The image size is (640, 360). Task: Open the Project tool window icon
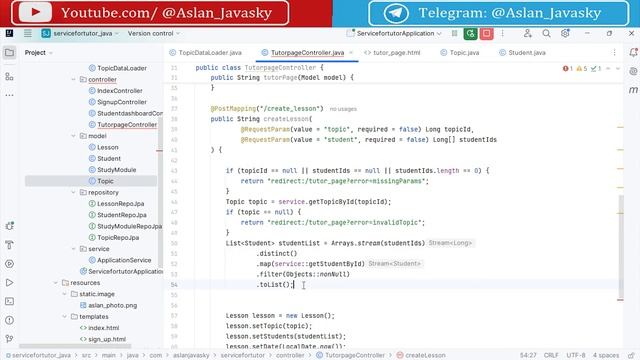pos(9,53)
